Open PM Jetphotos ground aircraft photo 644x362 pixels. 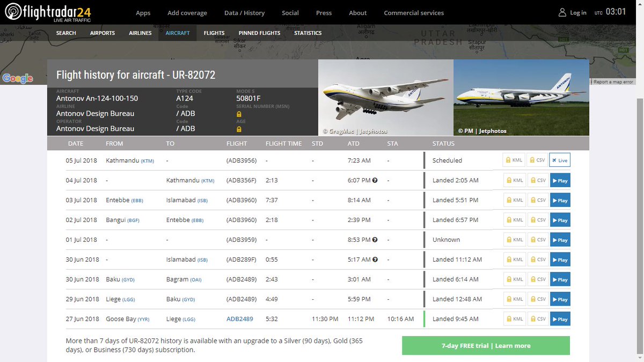521,97
